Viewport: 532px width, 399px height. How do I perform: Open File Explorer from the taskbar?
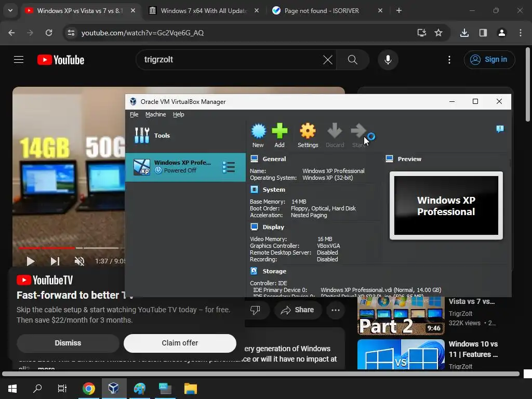coord(191,389)
